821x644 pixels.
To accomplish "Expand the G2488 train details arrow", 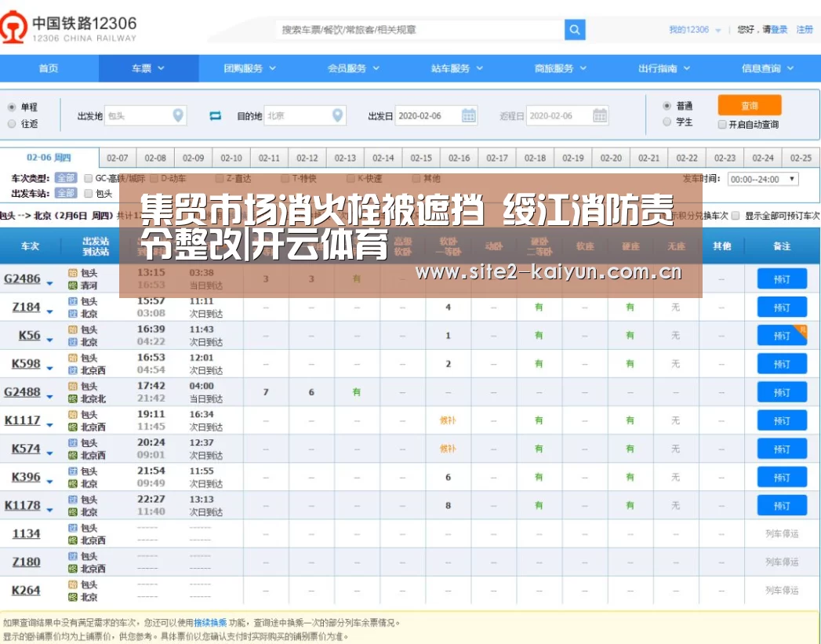I will (x=49, y=396).
